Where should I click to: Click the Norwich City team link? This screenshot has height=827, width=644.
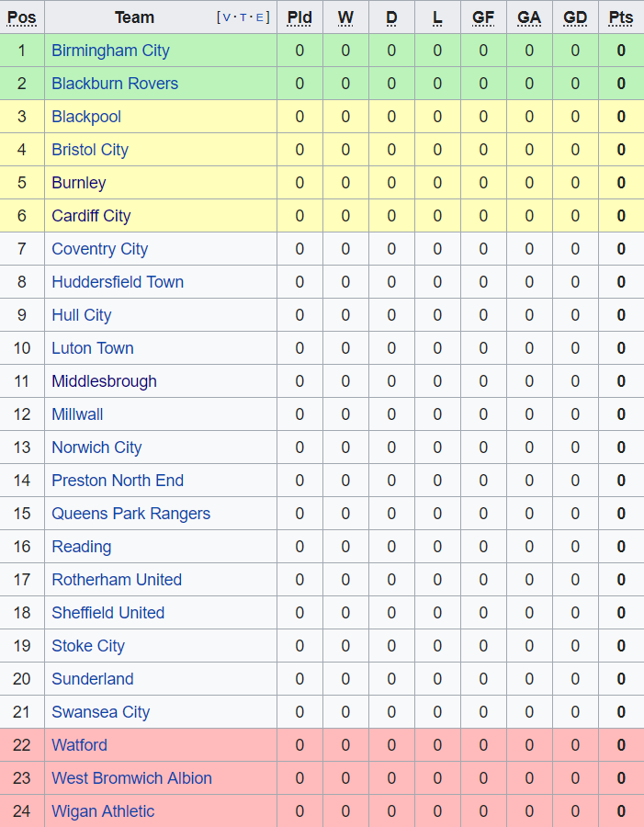click(x=96, y=447)
